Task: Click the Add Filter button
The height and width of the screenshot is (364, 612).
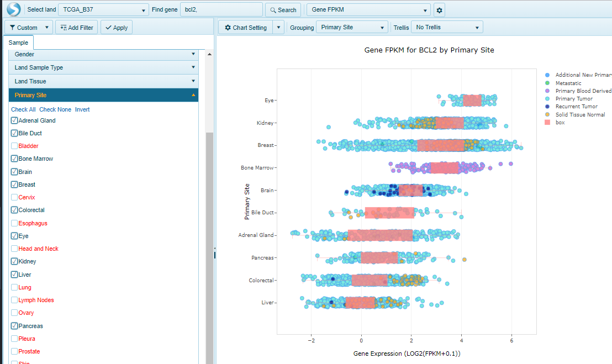Action: pyautogui.click(x=77, y=28)
